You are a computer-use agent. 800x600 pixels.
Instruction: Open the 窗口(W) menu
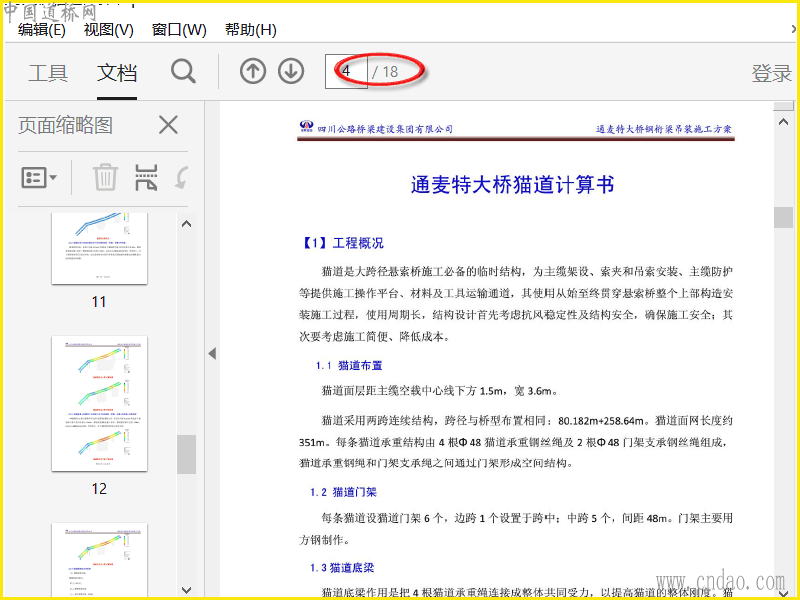coord(179,29)
